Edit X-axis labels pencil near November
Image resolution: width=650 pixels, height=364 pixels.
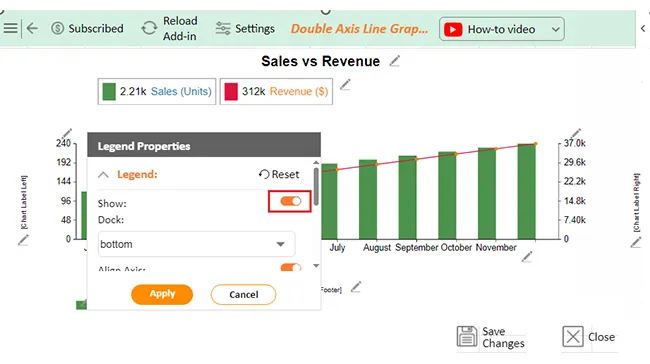[x=527, y=257]
